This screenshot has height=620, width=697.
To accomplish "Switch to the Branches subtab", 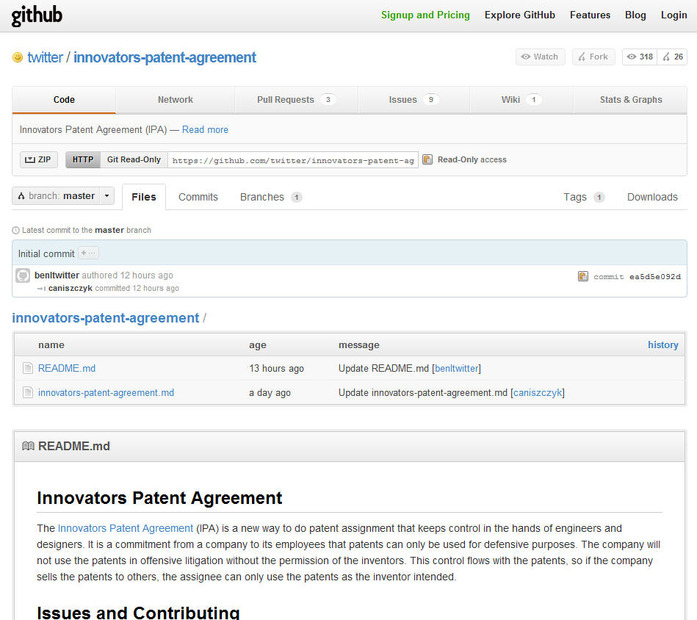I will click(271, 197).
